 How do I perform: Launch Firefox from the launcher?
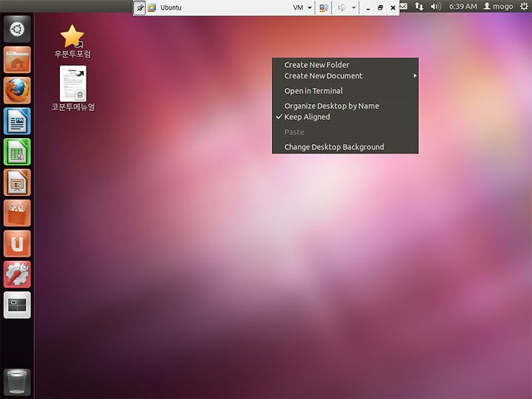(17, 90)
